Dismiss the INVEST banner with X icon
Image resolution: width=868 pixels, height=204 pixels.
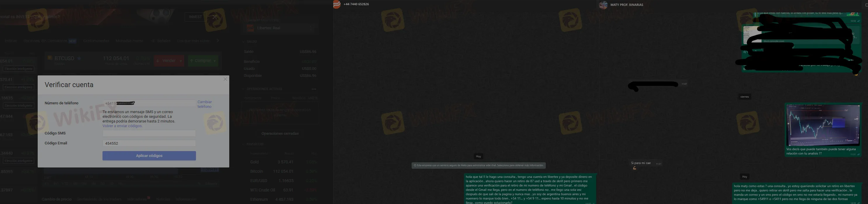[x=215, y=17]
